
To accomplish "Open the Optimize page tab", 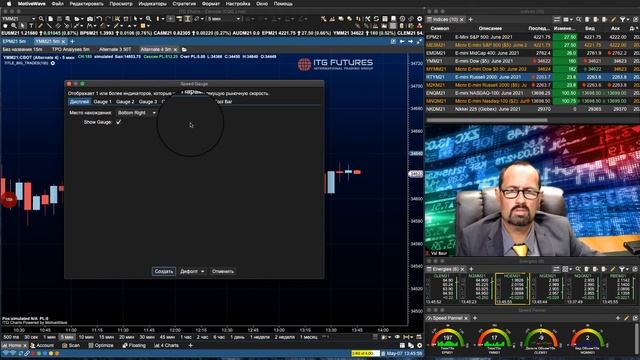I will tap(101, 345).
